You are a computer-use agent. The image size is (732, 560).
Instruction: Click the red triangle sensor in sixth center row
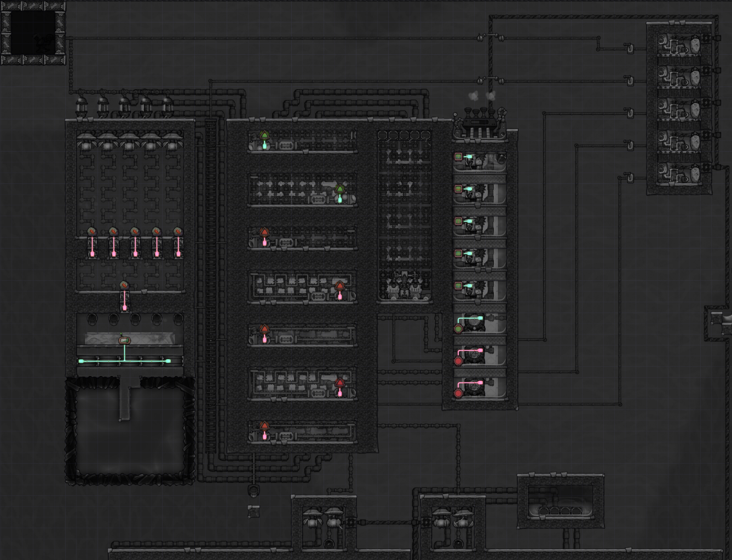coord(340,383)
